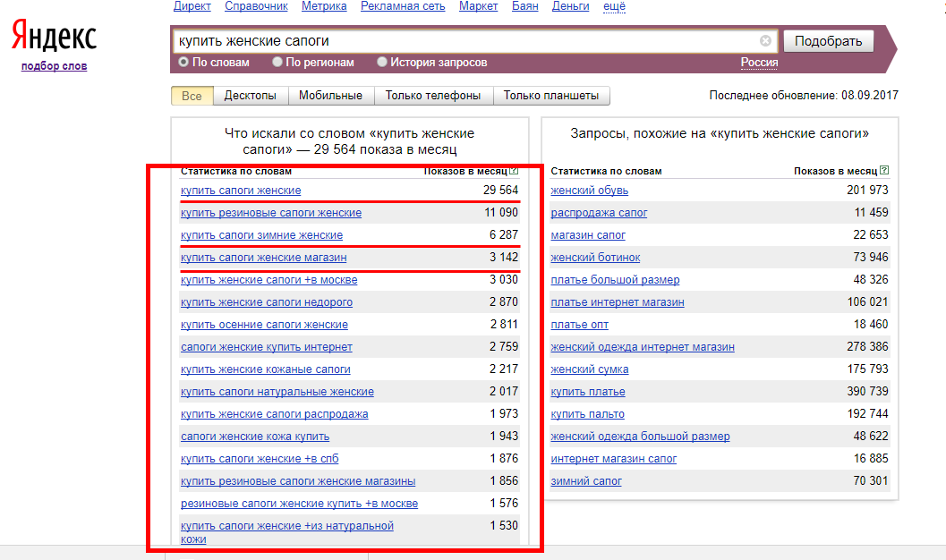Screen dimensions: 946x560
Task: Open the "Справочник" top link
Action: (256, 6)
